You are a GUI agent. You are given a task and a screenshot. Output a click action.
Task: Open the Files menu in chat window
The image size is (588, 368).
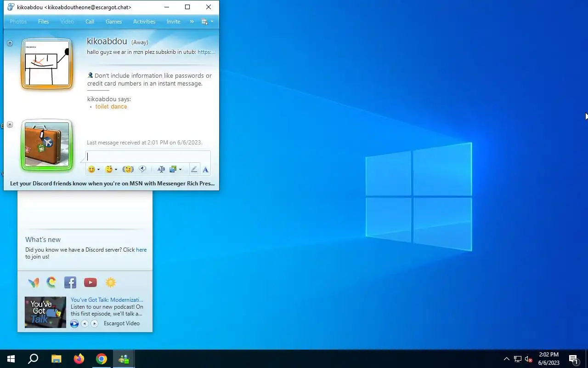click(x=44, y=22)
